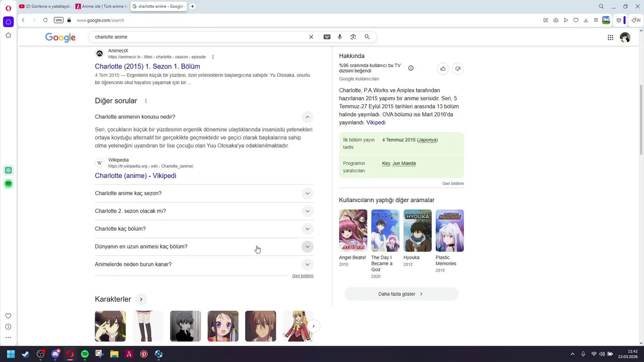The width and height of the screenshot is (644, 362).
Task: Open the Opera AI button
Action: pyautogui.click(x=636, y=20)
